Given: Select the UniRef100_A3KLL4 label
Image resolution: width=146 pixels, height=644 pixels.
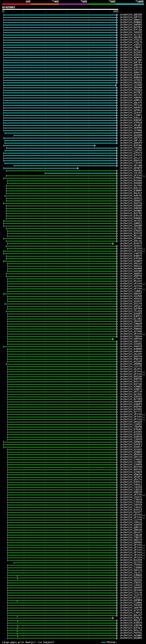Looking at the screenshot, I should pyautogui.click(x=131, y=118).
